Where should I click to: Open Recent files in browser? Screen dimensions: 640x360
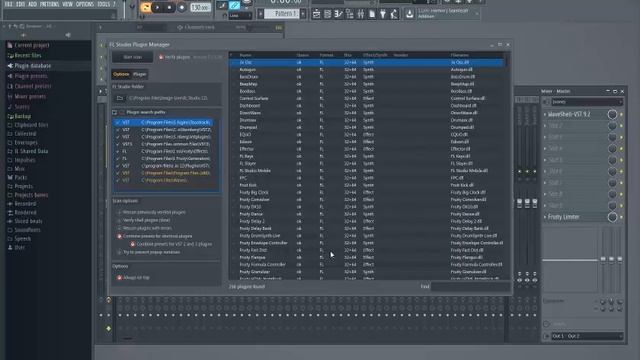[x=28, y=56]
